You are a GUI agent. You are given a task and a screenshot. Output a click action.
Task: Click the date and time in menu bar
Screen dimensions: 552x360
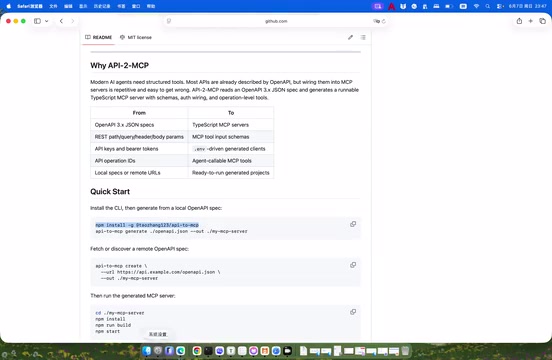[x=527, y=6]
